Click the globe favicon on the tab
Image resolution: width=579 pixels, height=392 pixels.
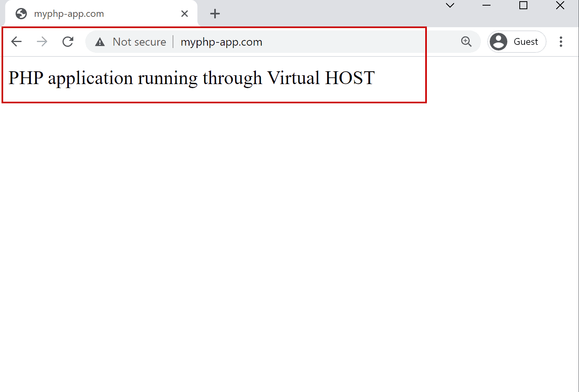pyautogui.click(x=21, y=14)
